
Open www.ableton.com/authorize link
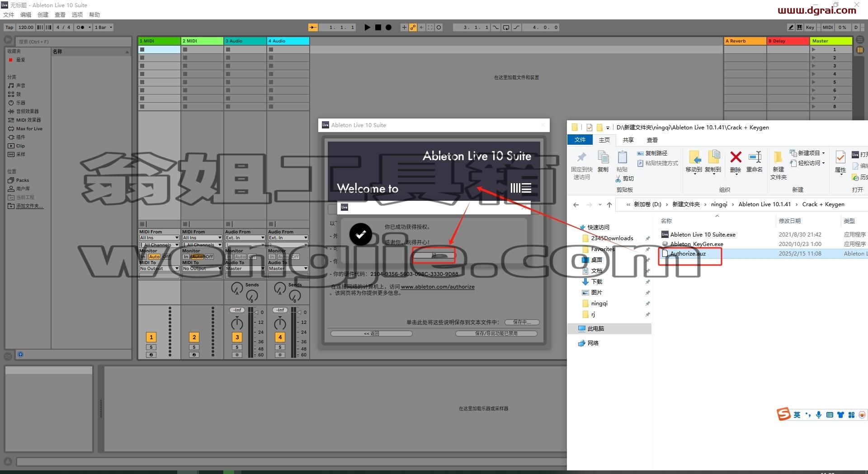pos(438,287)
